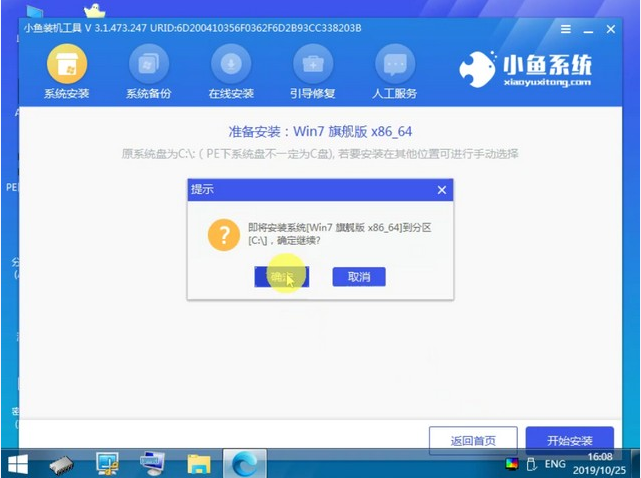
Task: Select the 人工服务 label
Action: [394, 94]
